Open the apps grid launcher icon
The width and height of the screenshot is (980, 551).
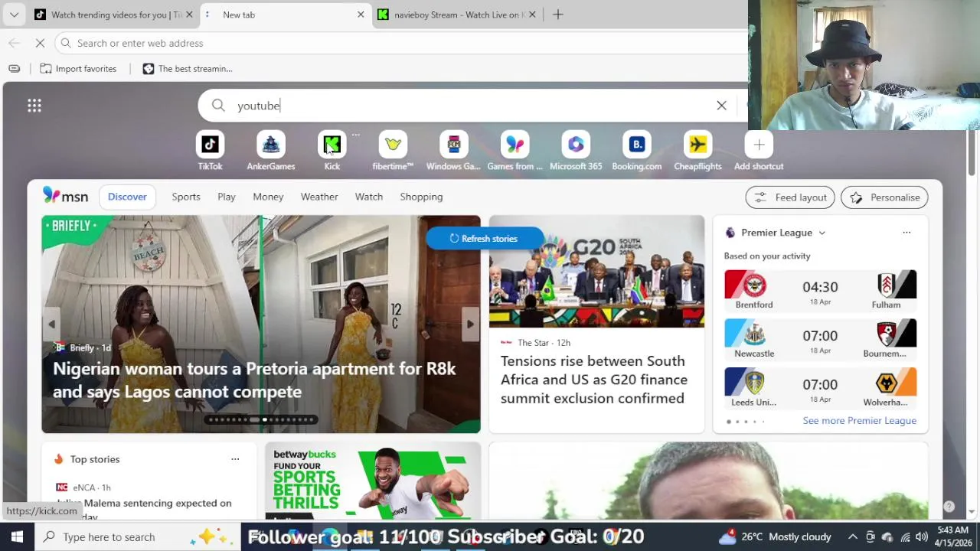point(34,106)
